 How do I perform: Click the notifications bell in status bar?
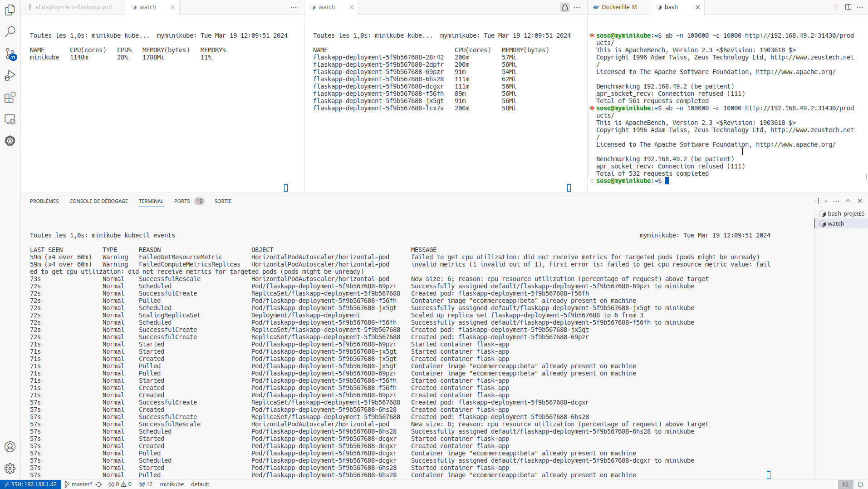860,484
